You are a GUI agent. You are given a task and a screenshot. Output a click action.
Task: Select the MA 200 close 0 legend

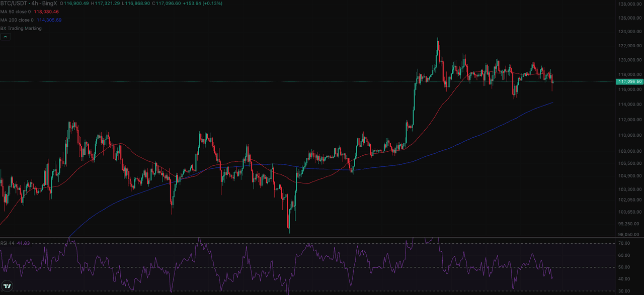tap(17, 20)
